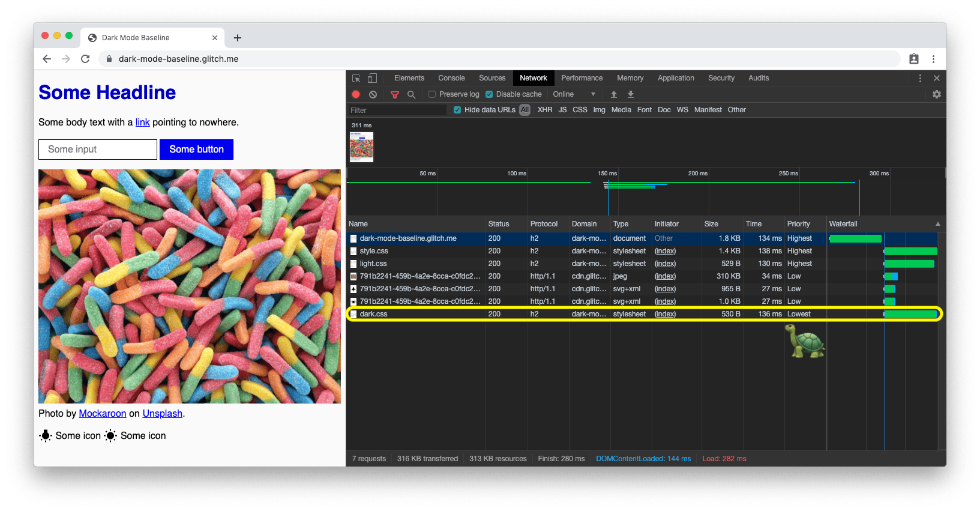Image resolution: width=980 pixels, height=511 pixels.
Task: Open the Online throttling dropdown
Action: pyautogui.click(x=574, y=94)
